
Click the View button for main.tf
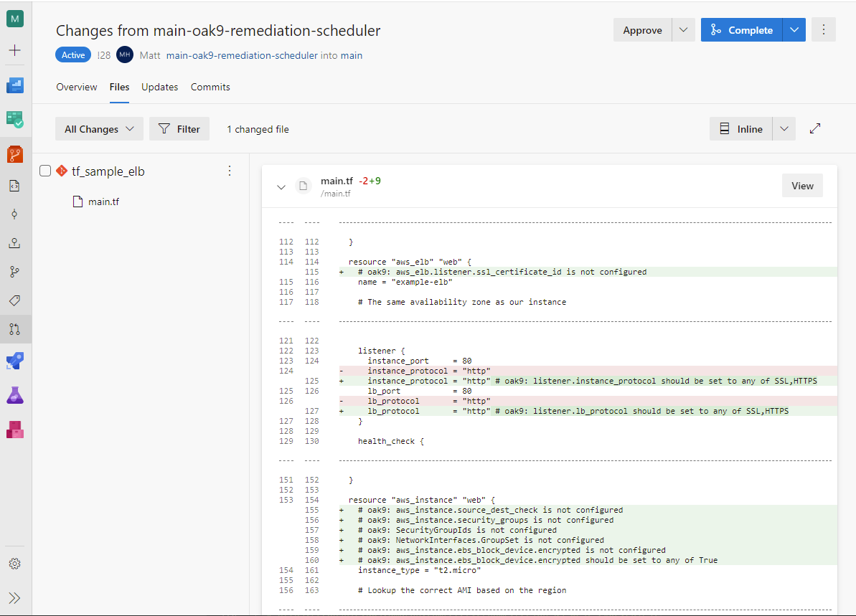(x=802, y=186)
